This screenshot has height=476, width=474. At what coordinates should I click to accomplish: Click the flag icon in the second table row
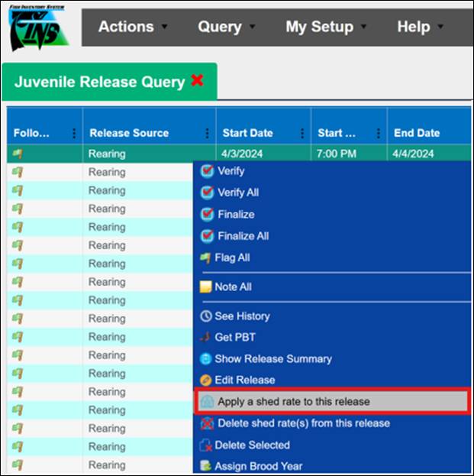(x=18, y=172)
